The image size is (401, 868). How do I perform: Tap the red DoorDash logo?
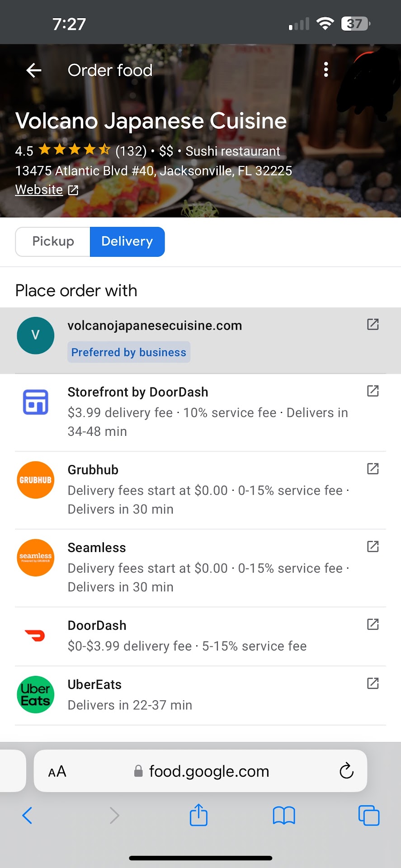(35, 636)
